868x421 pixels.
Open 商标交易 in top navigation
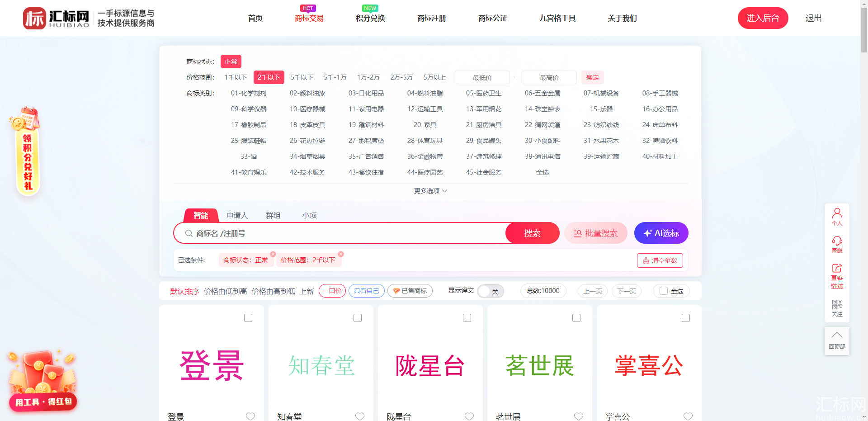pyautogui.click(x=309, y=18)
